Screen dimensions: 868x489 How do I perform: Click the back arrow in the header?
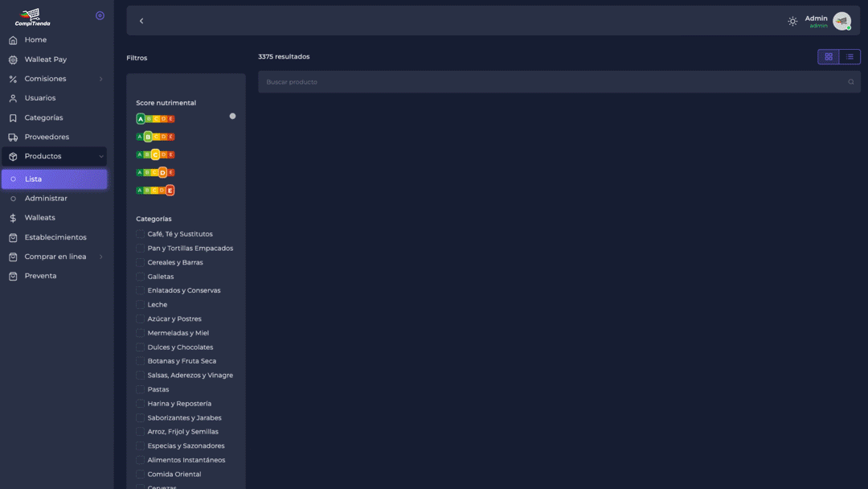pyautogui.click(x=141, y=20)
